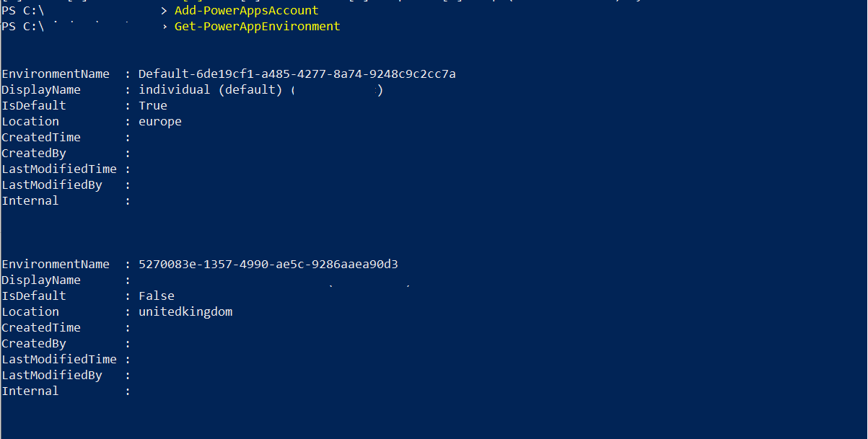This screenshot has height=439, width=868.
Task: Click the second LastModifiedTime label
Action: [59, 360]
